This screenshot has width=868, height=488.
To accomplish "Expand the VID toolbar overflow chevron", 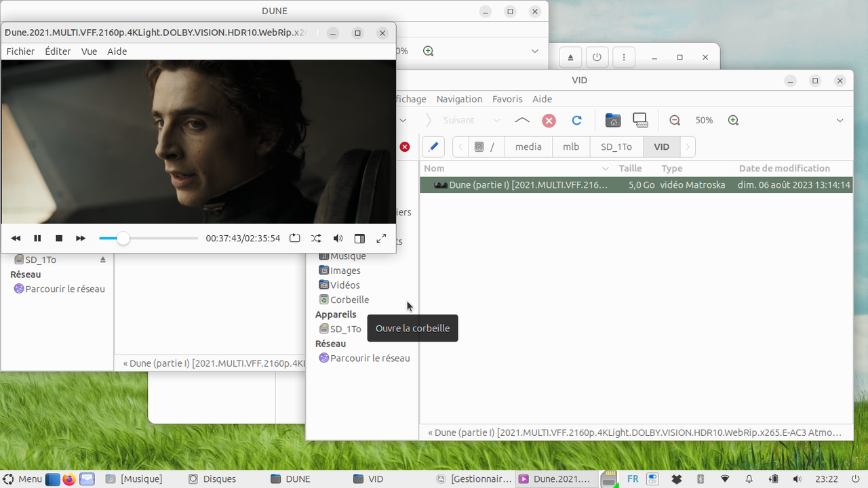I will pos(840,120).
